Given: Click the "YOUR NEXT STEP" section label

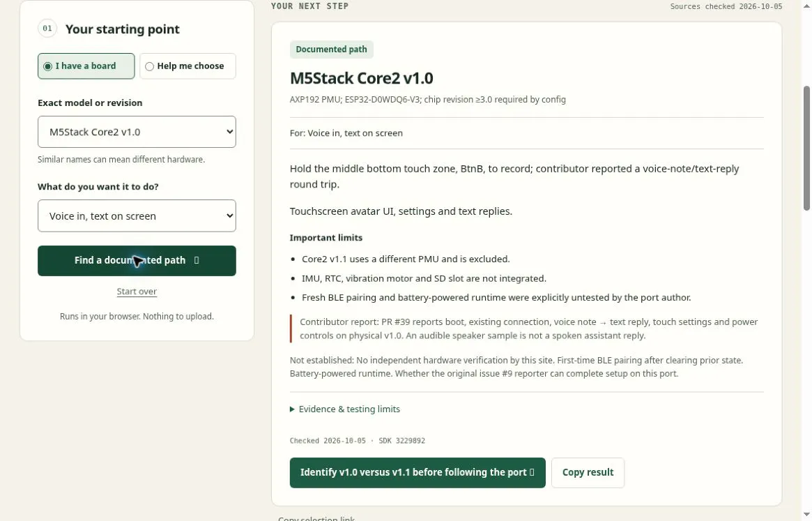Looking at the screenshot, I should click(309, 6).
